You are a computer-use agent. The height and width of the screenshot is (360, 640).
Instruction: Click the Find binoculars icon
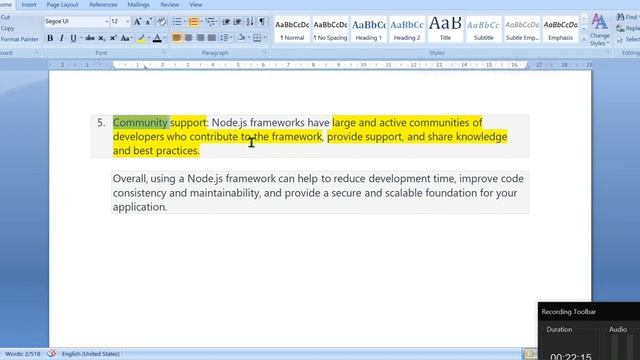pyautogui.click(x=620, y=17)
